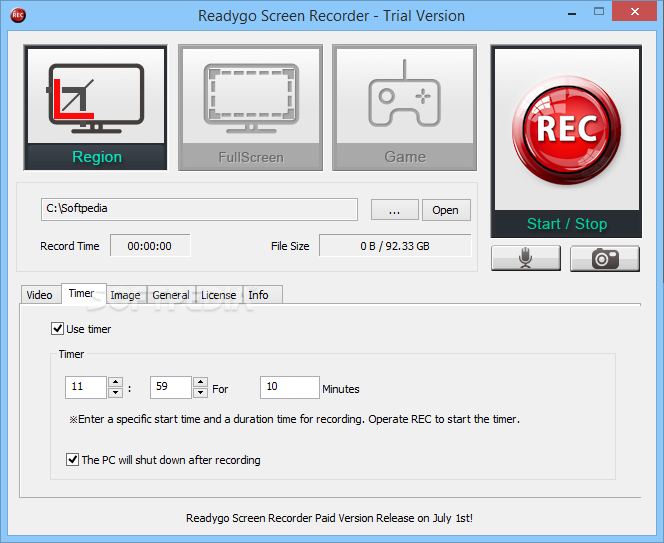Decrease the timer hour value
The image size is (664, 543).
tap(115, 393)
